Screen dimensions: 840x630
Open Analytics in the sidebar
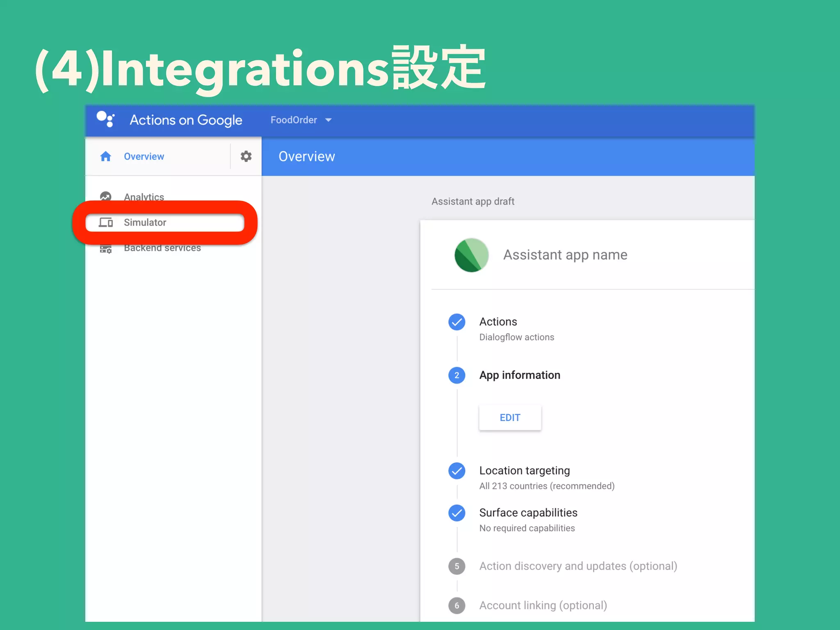144,197
